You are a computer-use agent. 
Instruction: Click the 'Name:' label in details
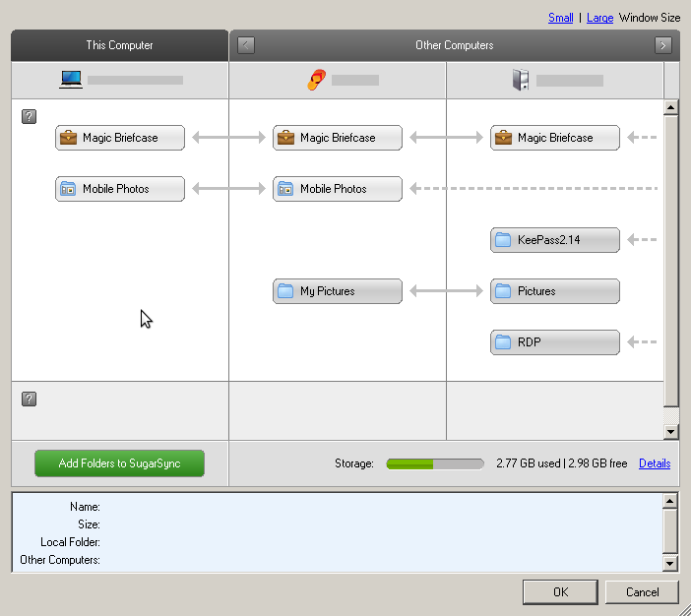point(85,507)
